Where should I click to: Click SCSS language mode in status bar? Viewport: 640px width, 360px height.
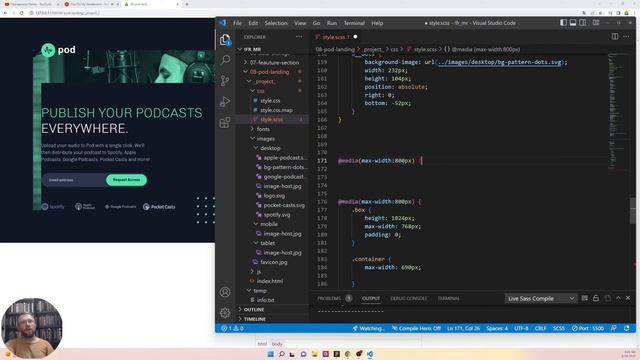(559, 328)
